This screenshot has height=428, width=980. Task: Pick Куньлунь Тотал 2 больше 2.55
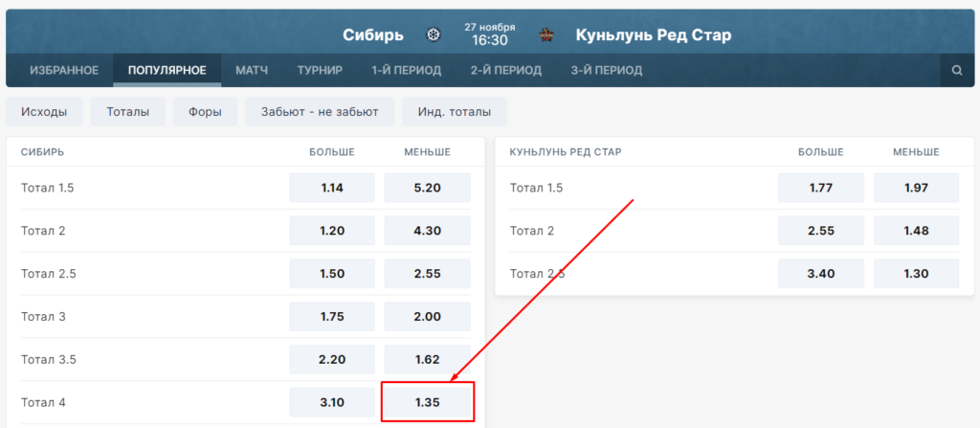(x=820, y=231)
